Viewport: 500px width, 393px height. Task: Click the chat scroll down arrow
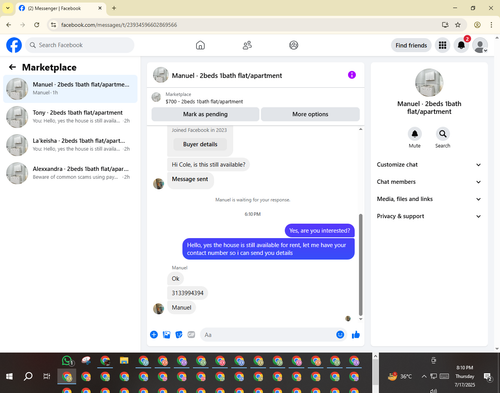360,319
